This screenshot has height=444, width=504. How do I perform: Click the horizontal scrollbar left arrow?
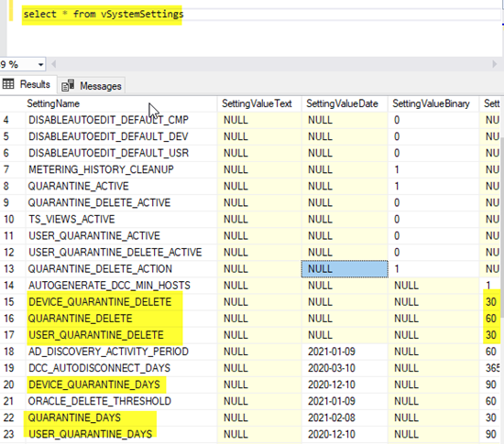pos(54,64)
